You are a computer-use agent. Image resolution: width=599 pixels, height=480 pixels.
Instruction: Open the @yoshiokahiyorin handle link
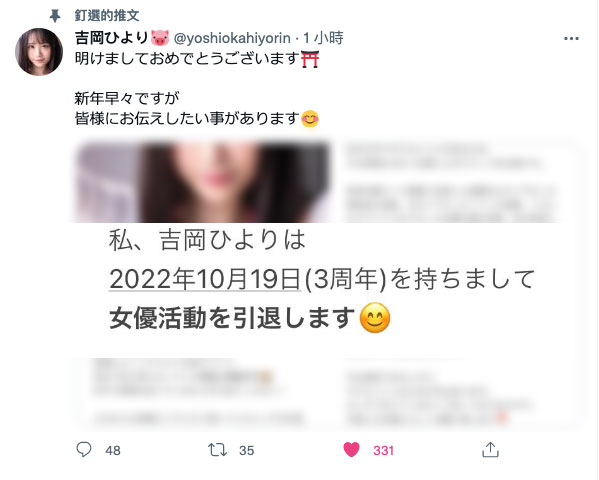(232, 38)
